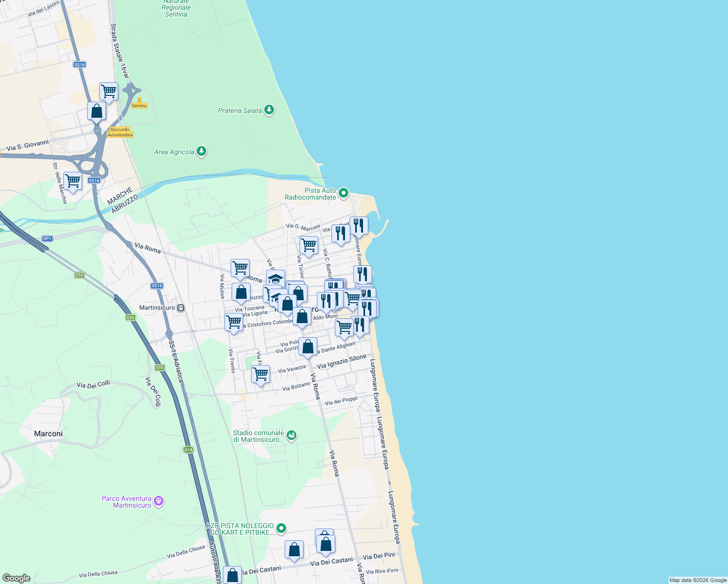This screenshot has width=728, height=584.
Task: Select the shopping bag marker by Raccordo Autostradale
Action: 96,111
